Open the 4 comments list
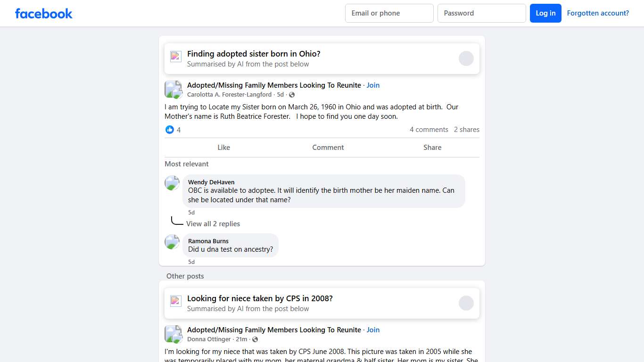Image resolution: width=644 pixels, height=362 pixels. (x=429, y=130)
